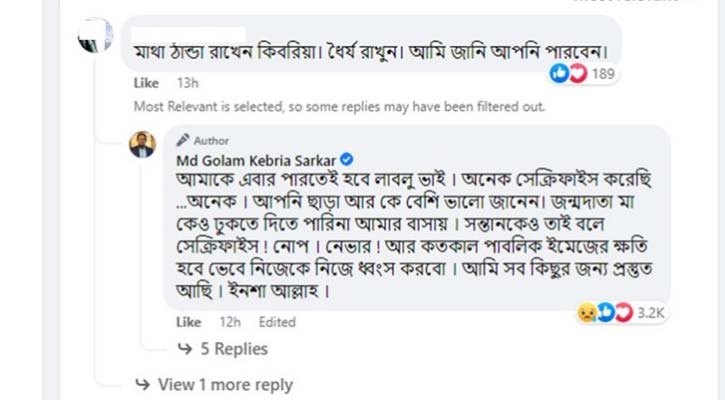Show edit history via Edited label
Screen dimensions: 725x400
pyautogui.click(x=276, y=322)
